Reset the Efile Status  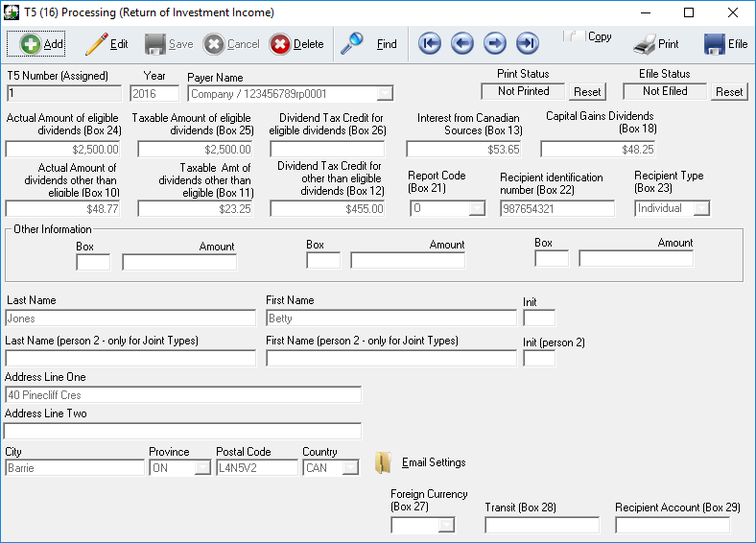point(729,92)
